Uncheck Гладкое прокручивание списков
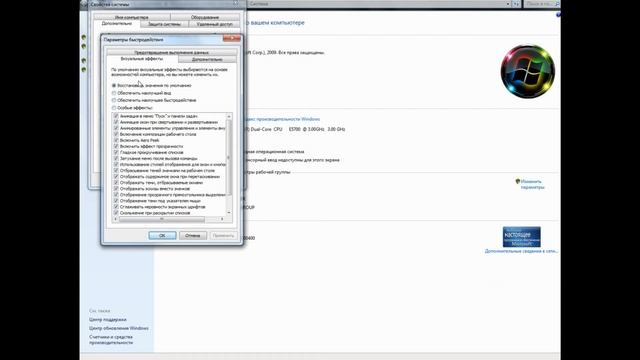Viewport: 640px width, 360px height. coord(116,152)
